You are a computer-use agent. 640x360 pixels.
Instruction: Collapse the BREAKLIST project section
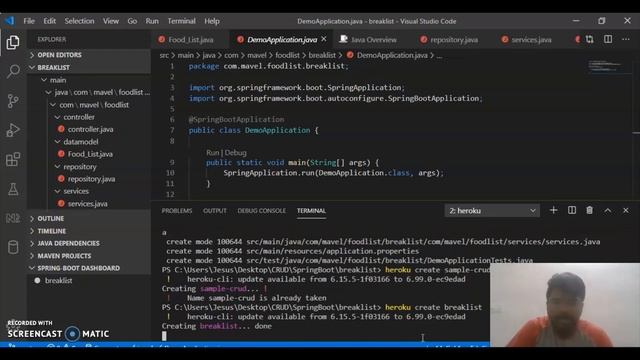89,67
